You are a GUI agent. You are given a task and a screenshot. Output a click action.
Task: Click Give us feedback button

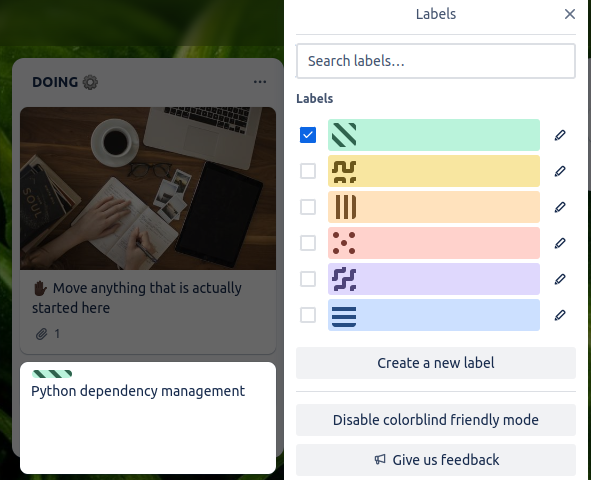coord(436,460)
